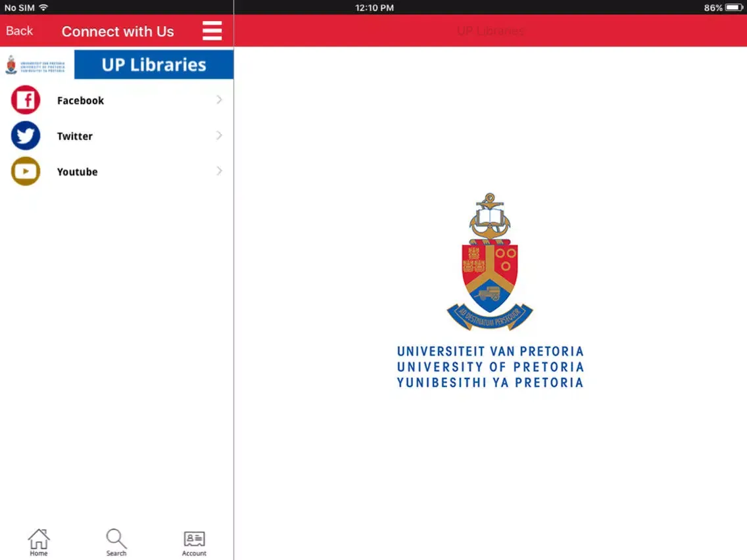Tap the Twitter bird icon
The image size is (747, 560).
25,135
